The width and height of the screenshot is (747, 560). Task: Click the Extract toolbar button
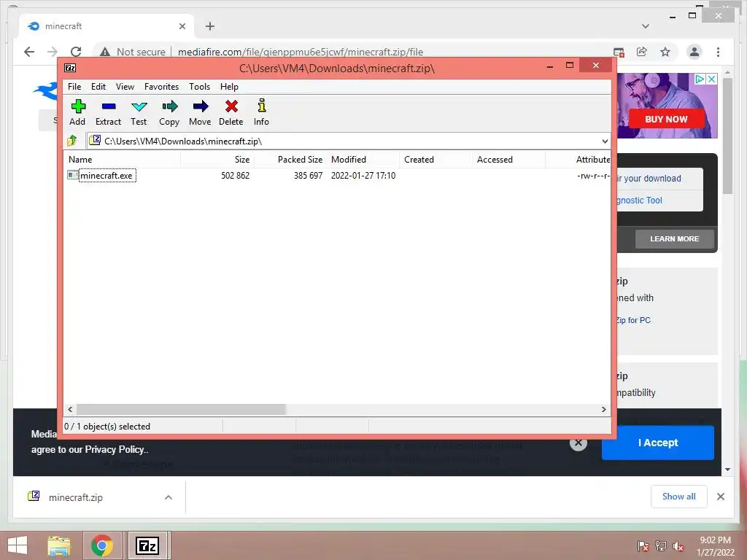(x=108, y=112)
